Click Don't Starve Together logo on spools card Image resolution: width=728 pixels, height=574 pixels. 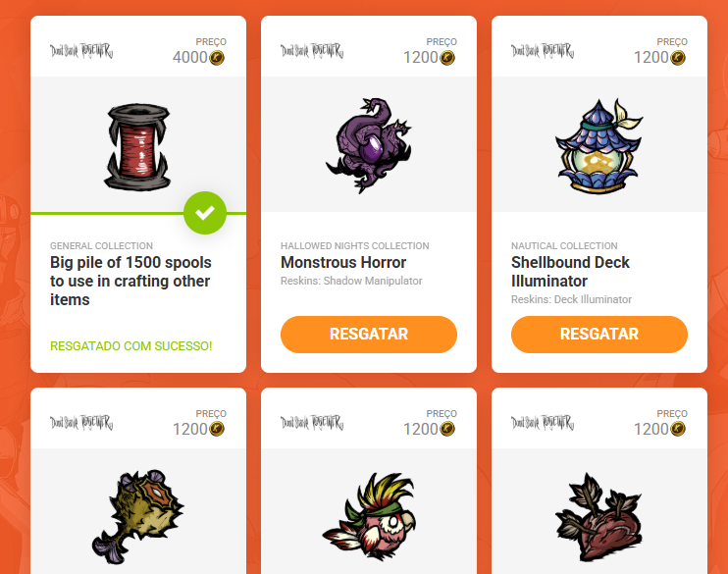pyautogui.click(x=81, y=52)
